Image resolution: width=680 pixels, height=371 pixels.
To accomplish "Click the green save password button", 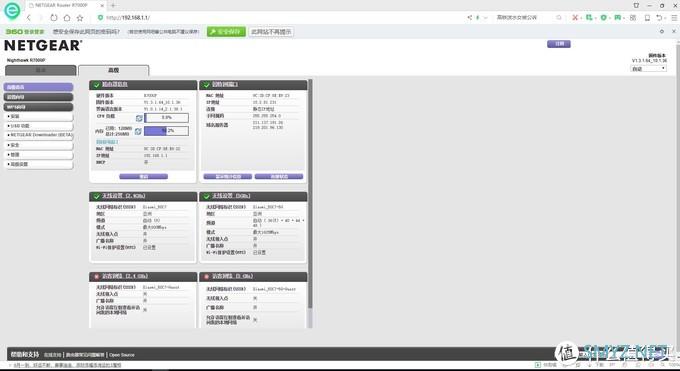I will [226, 32].
